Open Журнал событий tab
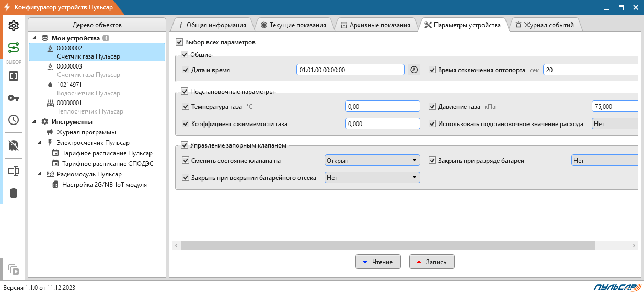The height and width of the screenshot is (294, 644). pos(545,25)
